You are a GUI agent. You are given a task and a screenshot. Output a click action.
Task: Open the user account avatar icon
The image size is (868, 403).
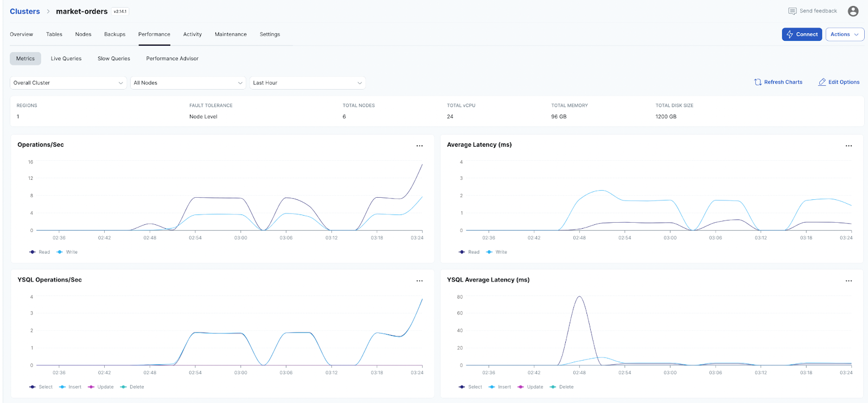tap(853, 11)
